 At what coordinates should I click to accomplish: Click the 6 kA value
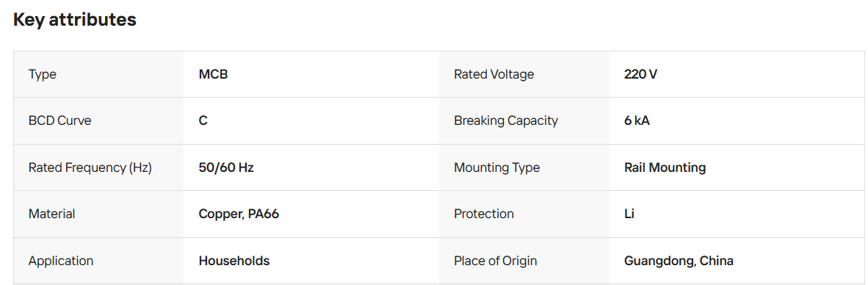pyautogui.click(x=637, y=120)
